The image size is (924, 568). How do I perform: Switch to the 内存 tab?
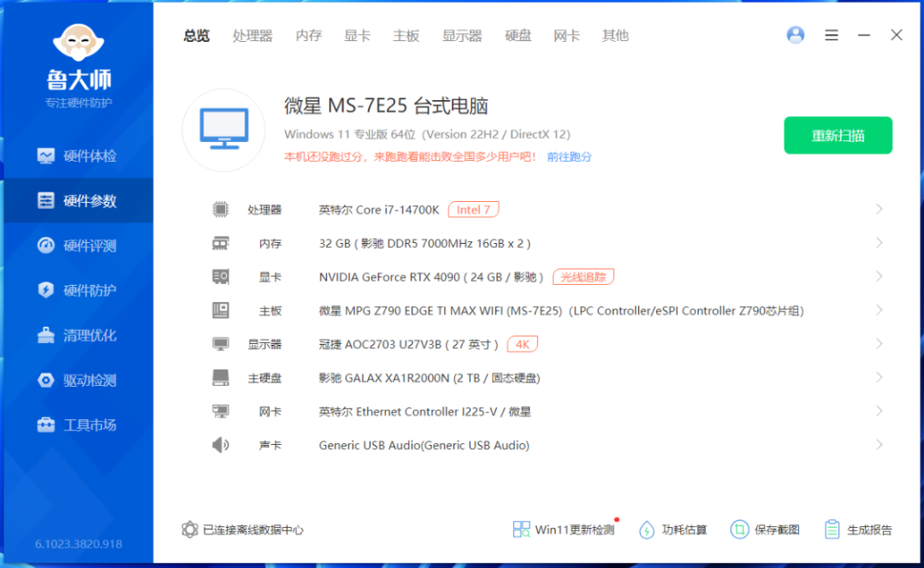point(309,36)
